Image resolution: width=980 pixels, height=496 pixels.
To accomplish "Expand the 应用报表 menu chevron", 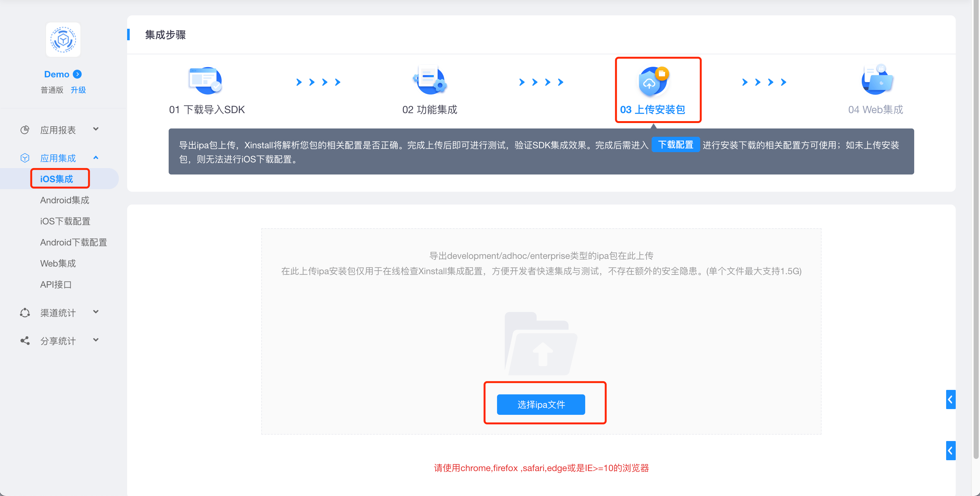I will [x=96, y=129].
